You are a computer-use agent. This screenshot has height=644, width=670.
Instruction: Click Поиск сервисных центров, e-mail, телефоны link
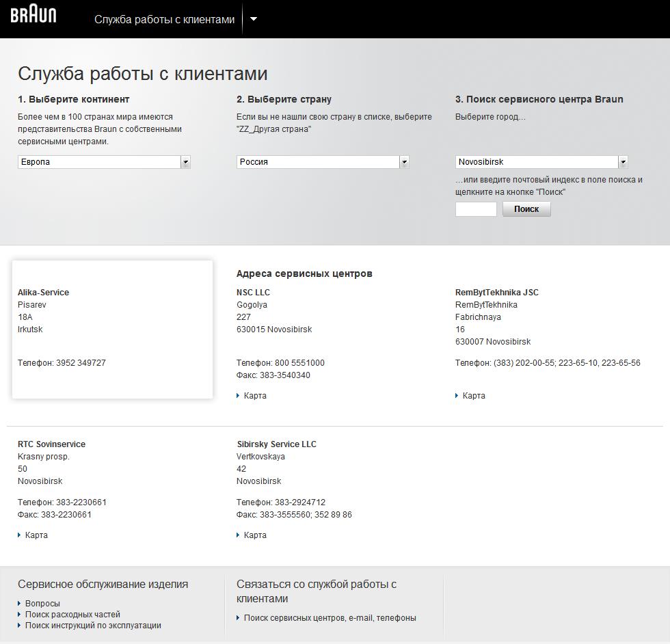click(330, 618)
